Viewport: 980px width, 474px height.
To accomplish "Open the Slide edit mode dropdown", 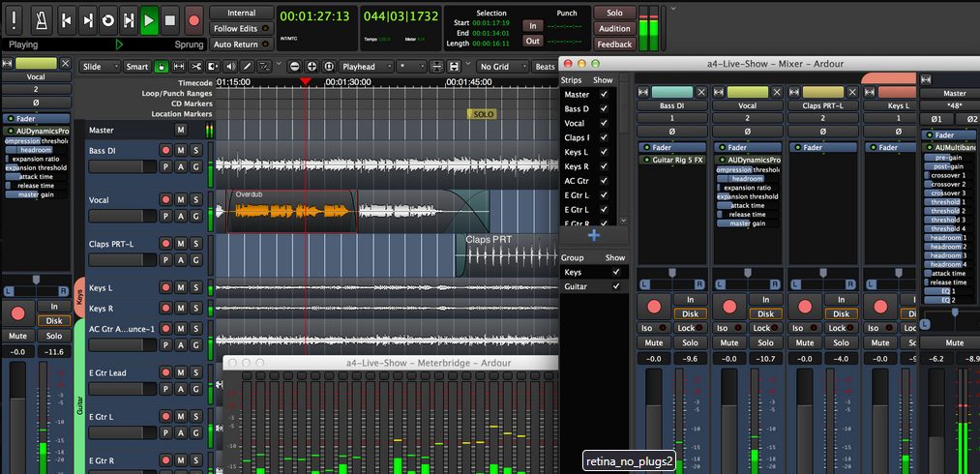I will (100, 67).
